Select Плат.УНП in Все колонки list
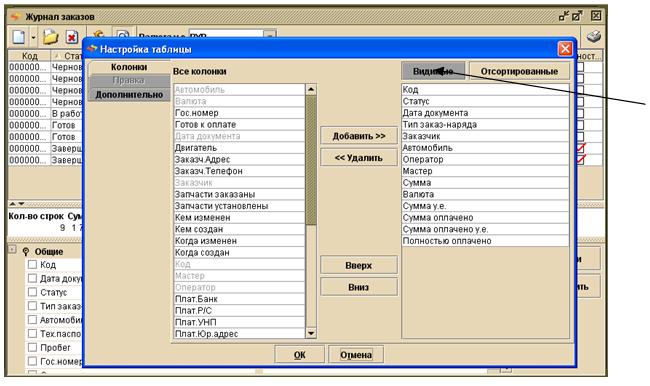650x386 pixels. click(240, 322)
